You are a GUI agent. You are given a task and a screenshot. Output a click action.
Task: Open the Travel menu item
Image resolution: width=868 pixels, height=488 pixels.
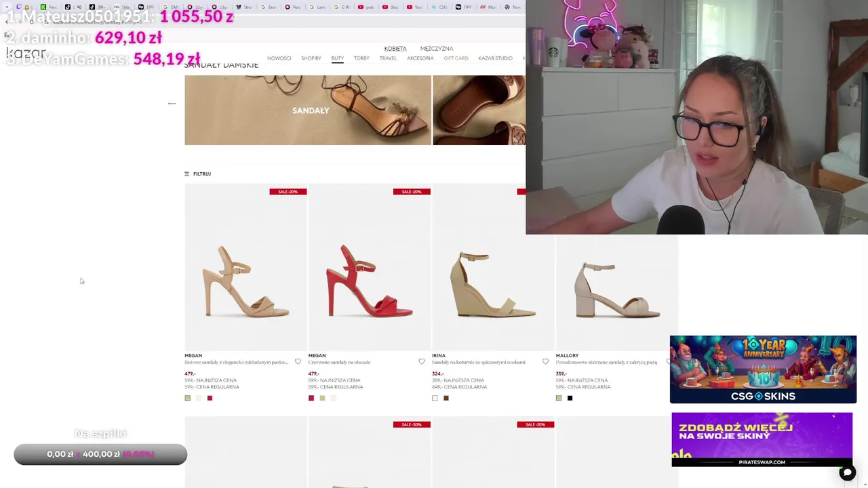click(x=388, y=58)
